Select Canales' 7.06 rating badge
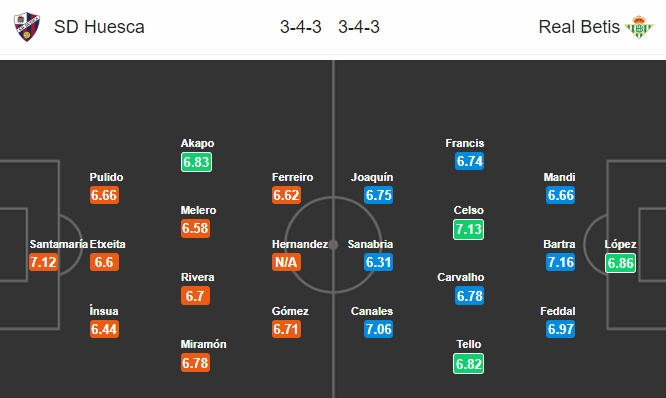 378,329
